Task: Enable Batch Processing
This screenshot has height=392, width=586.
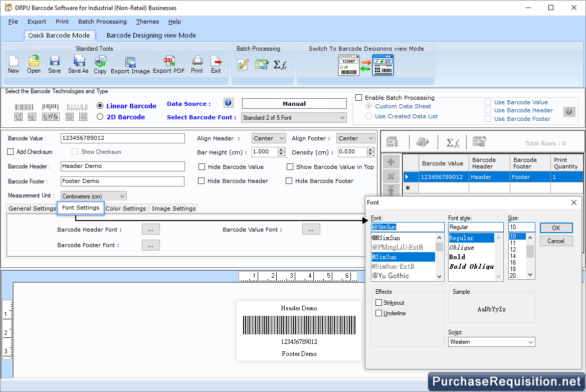Action: pyautogui.click(x=358, y=97)
